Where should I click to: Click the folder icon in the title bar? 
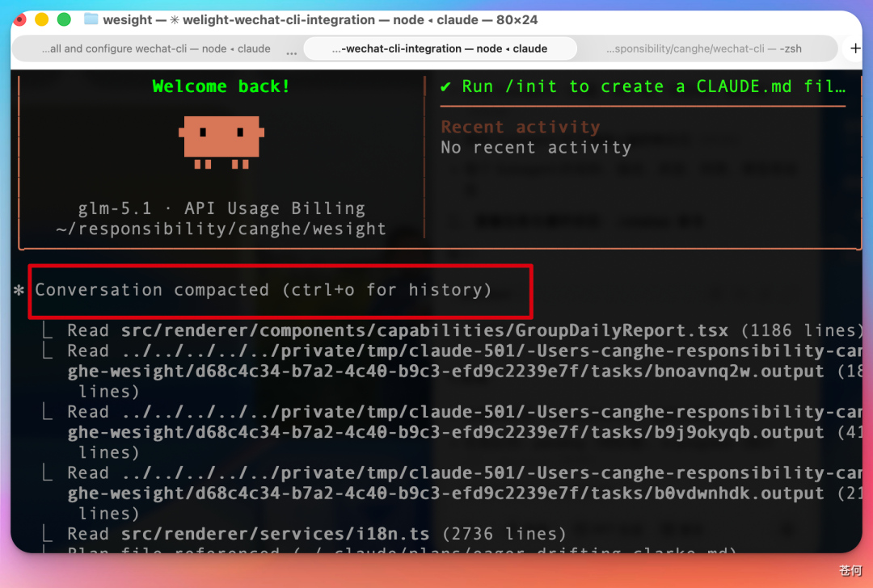point(91,19)
